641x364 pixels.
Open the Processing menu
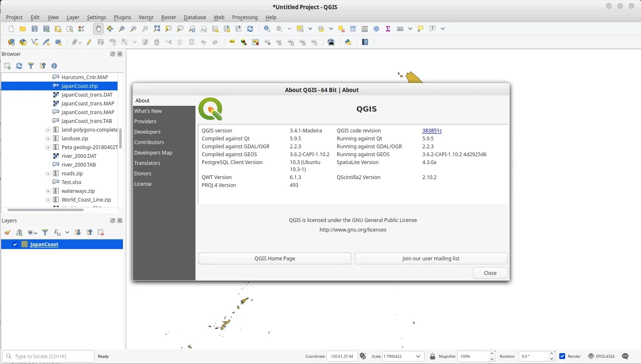245,17
